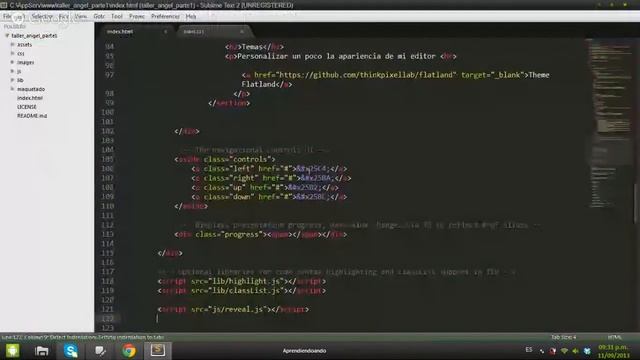640x360 pixels.
Task: Click the class="controls" line of code
Action: click(225, 159)
